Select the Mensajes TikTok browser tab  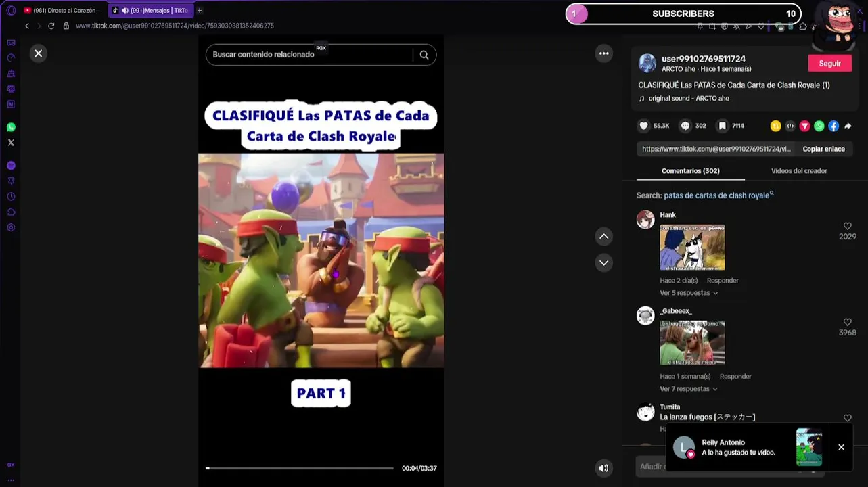(x=150, y=10)
